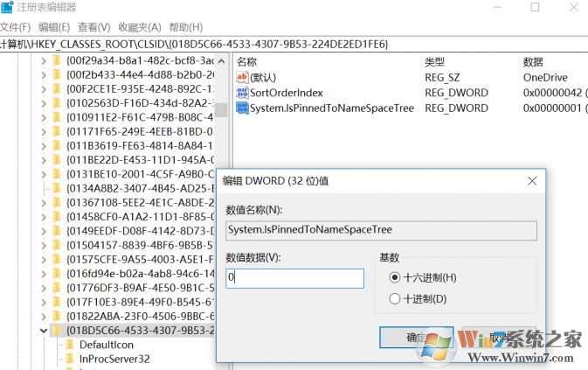Click the OneDrive data cell

[545, 78]
